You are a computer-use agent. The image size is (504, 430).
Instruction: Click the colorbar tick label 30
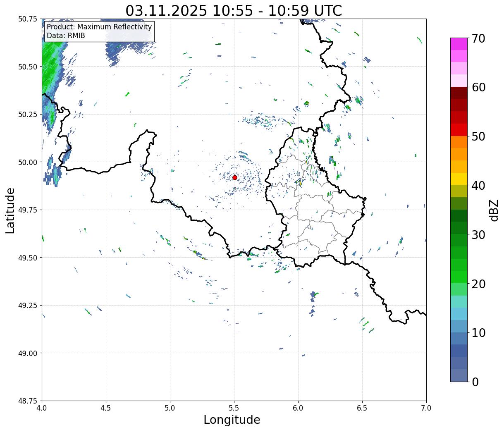pos(478,234)
